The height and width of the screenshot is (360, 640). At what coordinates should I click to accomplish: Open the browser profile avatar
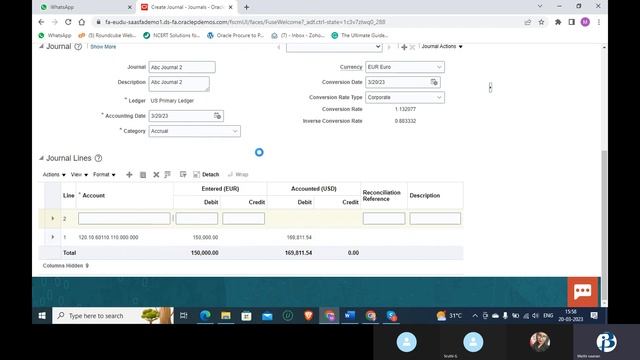pyautogui.click(x=585, y=22)
